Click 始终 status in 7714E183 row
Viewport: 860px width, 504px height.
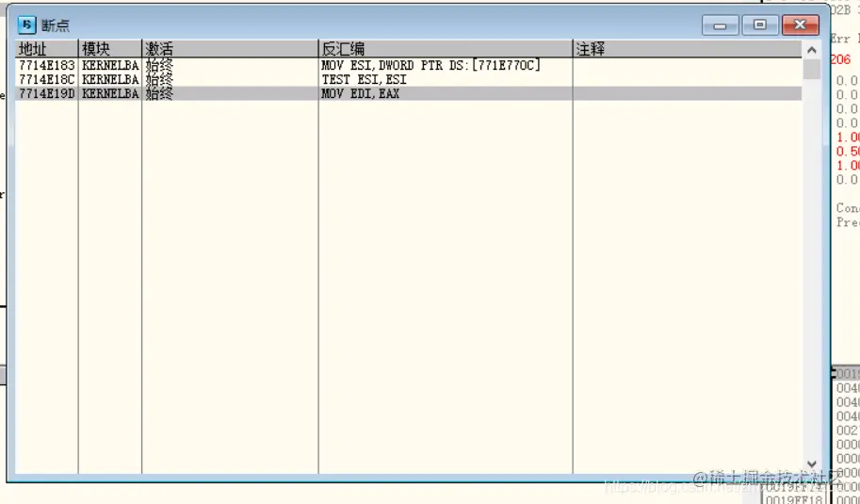coord(159,65)
